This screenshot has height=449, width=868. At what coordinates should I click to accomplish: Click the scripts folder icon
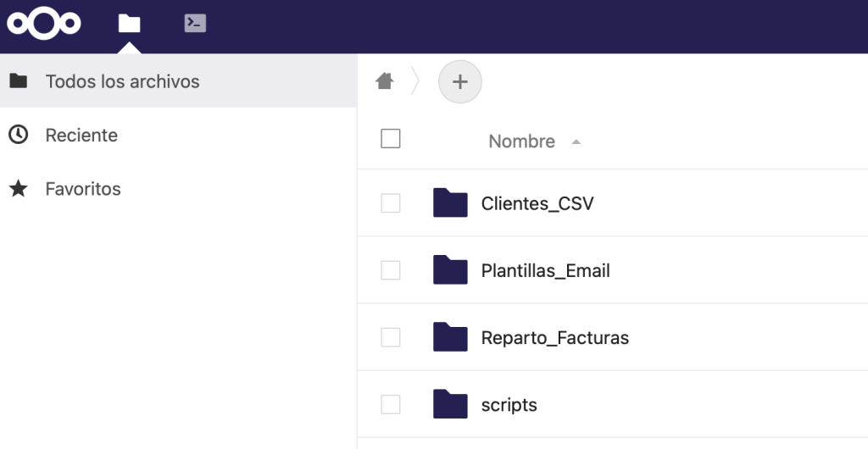point(450,404)
